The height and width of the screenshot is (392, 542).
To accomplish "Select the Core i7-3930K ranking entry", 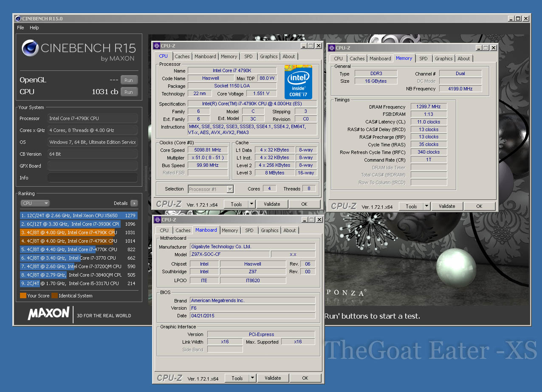I will click(79, 224).
